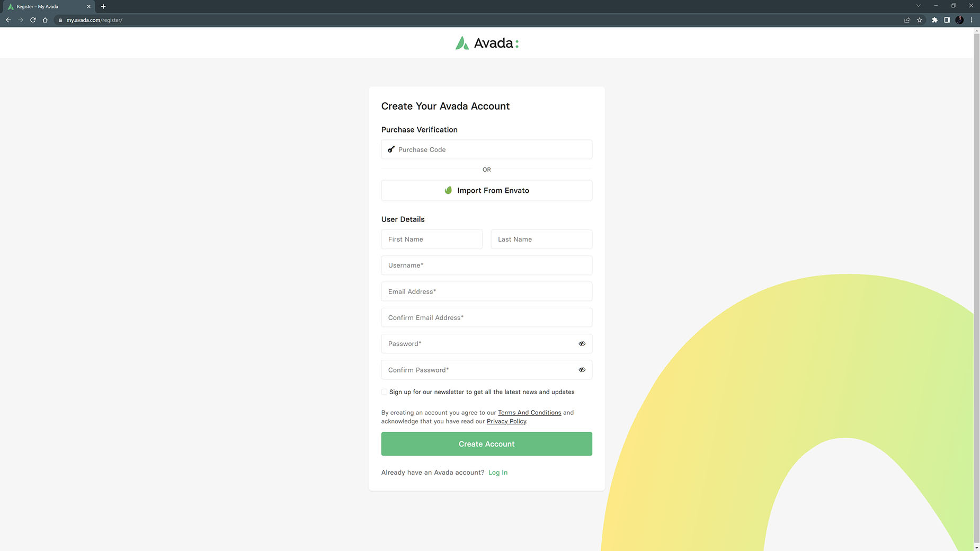This screenshot has width=980, height=551.
Task: Open the Chrome profile avatar
Action: click(x=959, y=20)
